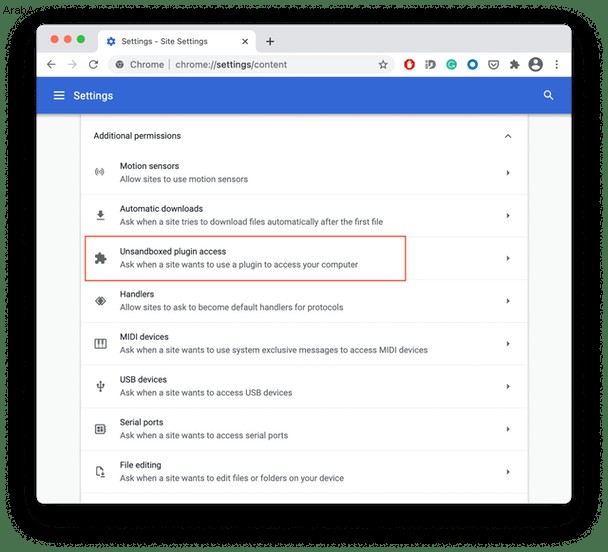The image size is (608, 552).
Task: Click the Unsandboxed plugin puzzle icon
Action: [100, 258]
